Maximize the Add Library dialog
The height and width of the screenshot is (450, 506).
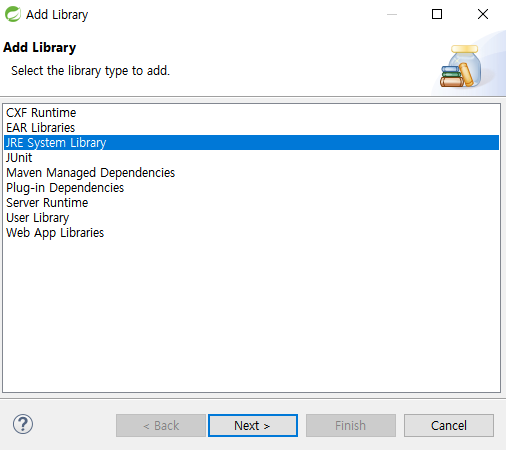click(x=437, y=14)
